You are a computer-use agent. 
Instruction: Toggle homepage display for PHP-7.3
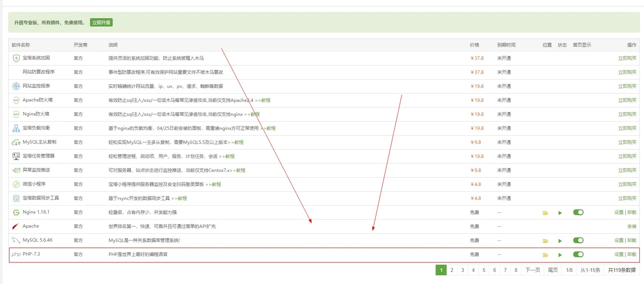tap(578, 254)
